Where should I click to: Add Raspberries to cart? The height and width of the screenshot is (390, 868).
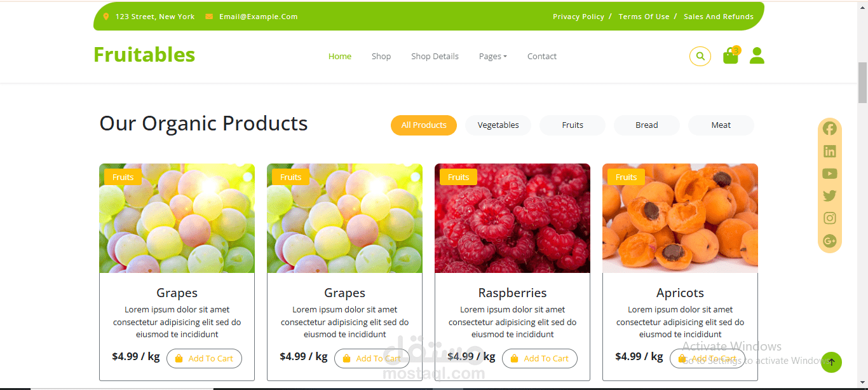coord(539,358)
